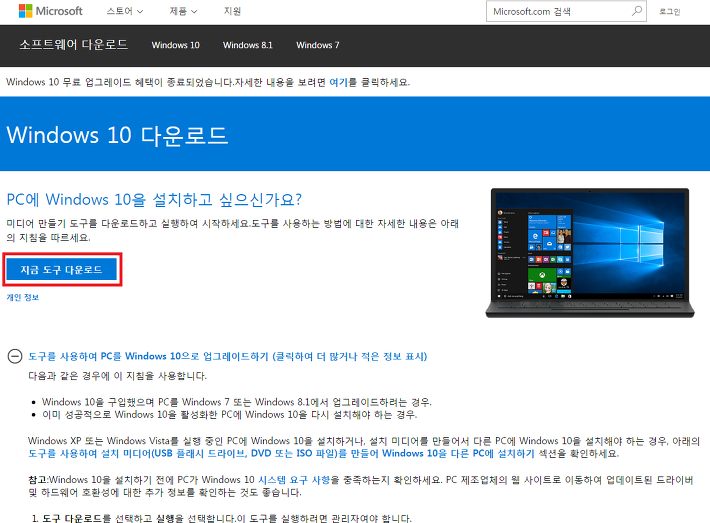Click the 로그인 sign-in link
Image resolution: width=710 pixels, height=523 pixels.
point(670,12)
